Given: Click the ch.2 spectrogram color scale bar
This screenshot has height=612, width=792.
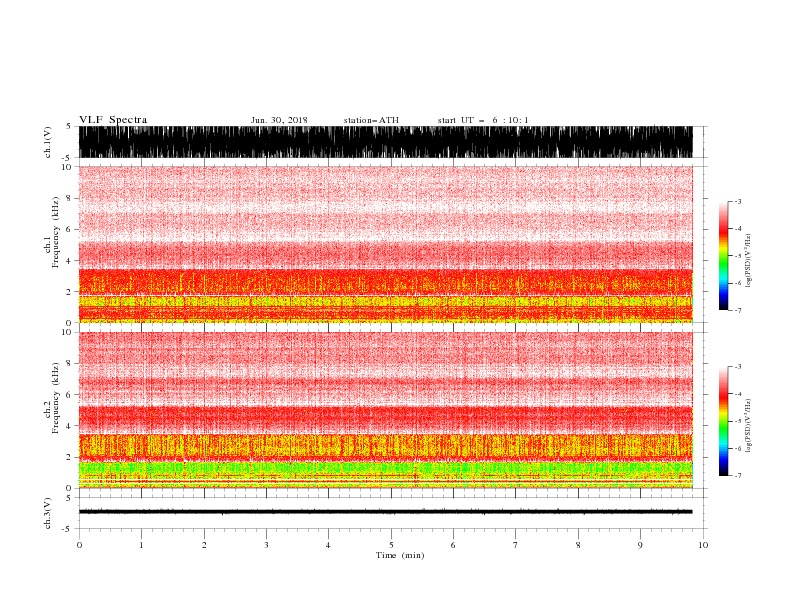Looking at the screenshot, I should click(723, 421).
